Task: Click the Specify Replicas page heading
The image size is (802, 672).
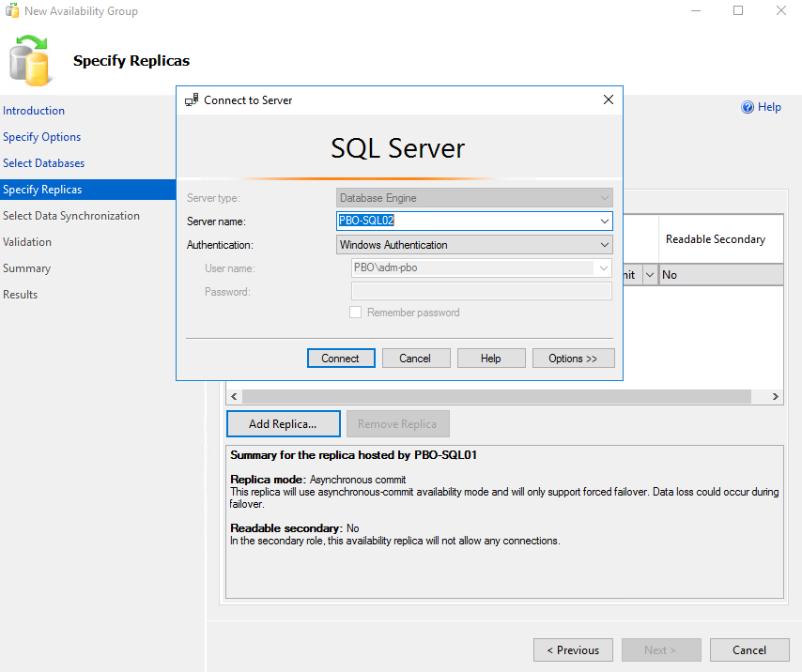Action: pos(131,60)
